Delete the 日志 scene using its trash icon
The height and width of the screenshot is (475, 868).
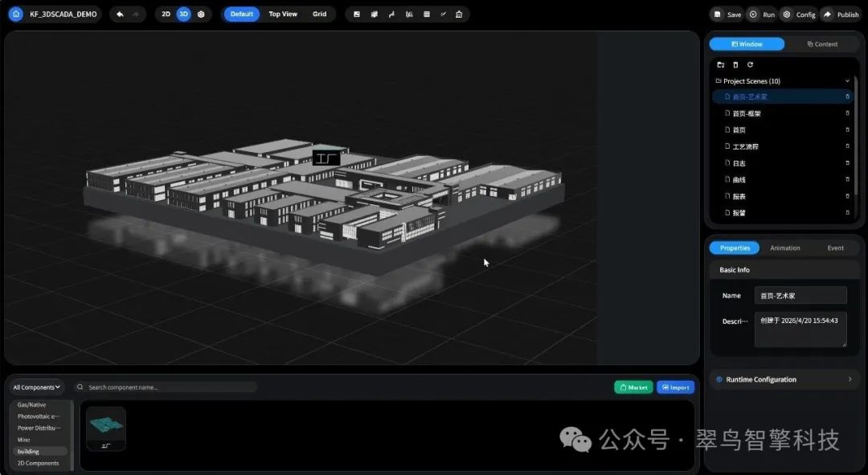click(847, 163)
